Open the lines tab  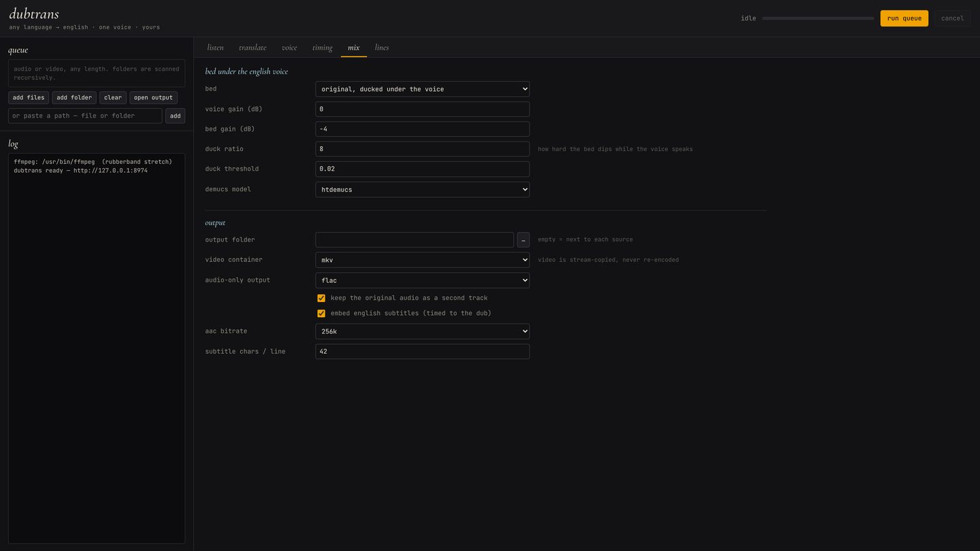tap(382, 48)
